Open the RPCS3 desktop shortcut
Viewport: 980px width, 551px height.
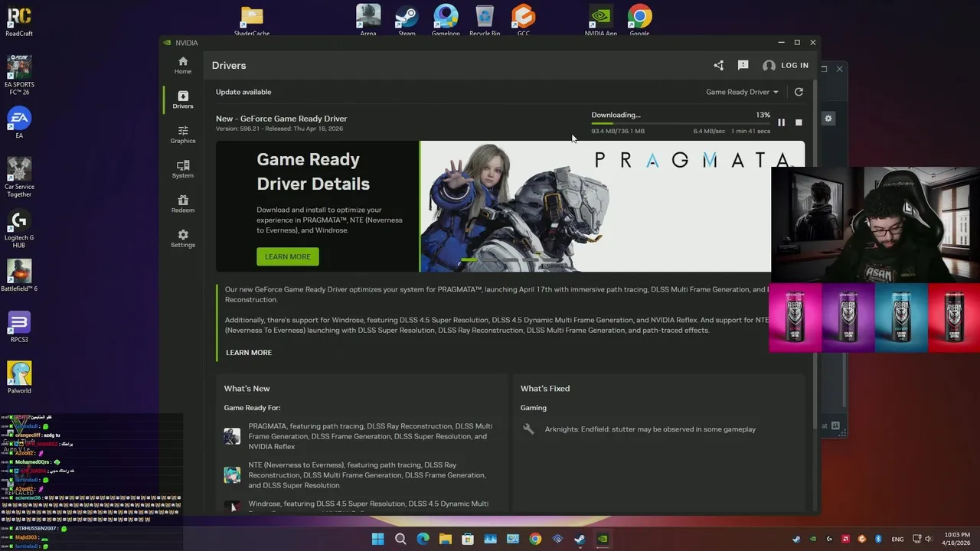(x=19, y=327)
